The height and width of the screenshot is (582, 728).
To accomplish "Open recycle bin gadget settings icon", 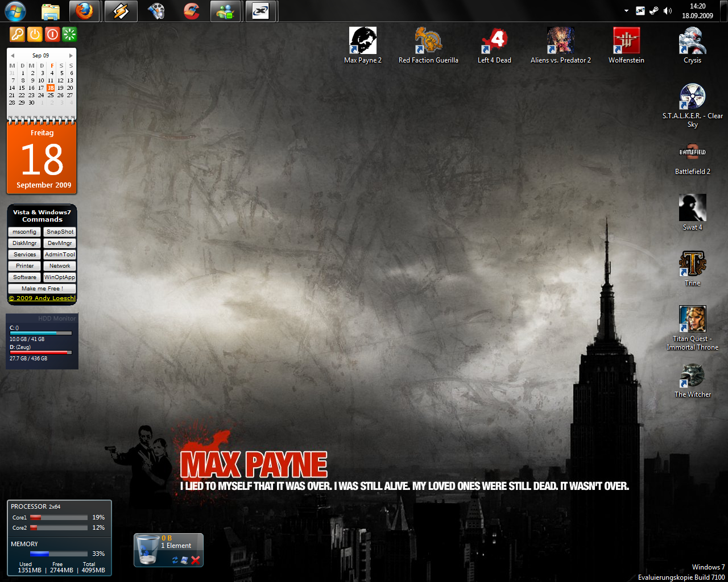I will 184,560.
